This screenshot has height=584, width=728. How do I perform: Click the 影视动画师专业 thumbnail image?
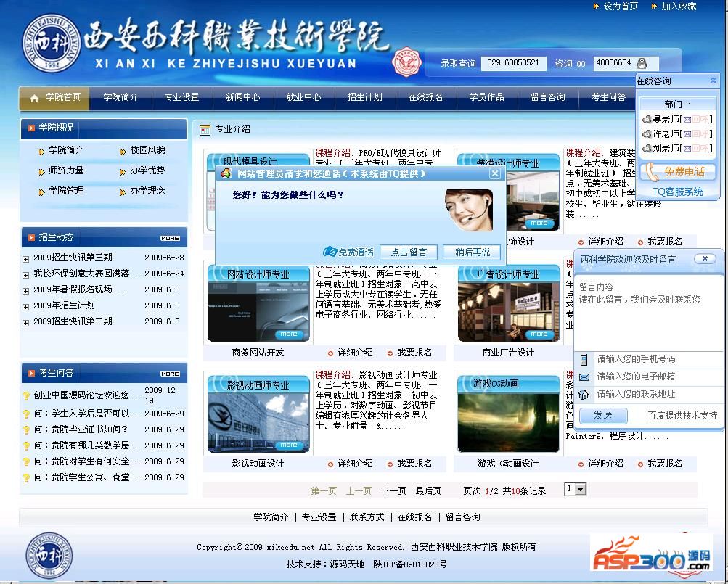pyautogui.click(x=258, y=414)
